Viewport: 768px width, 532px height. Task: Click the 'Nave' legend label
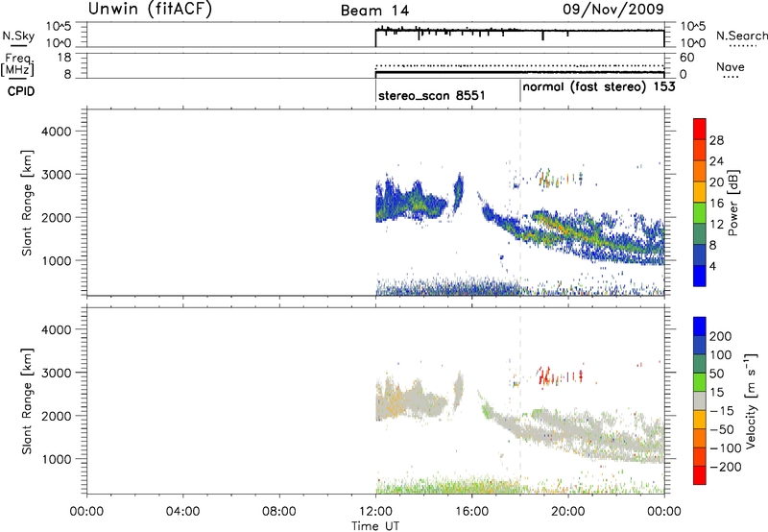(x=730, y=67)
